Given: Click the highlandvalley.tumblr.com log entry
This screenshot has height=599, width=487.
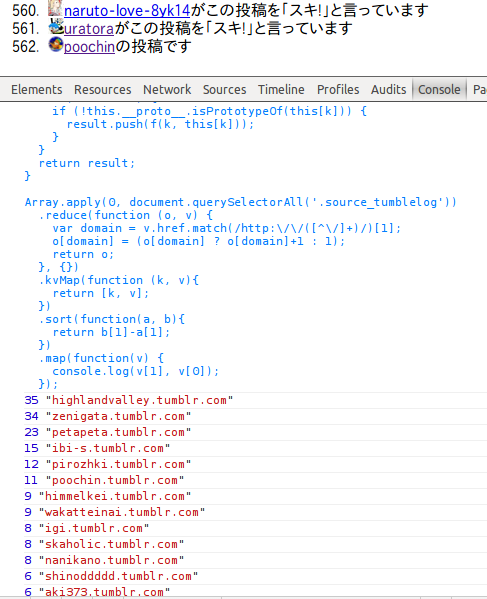Looking at the screenshot, I should tap(255, 400).
